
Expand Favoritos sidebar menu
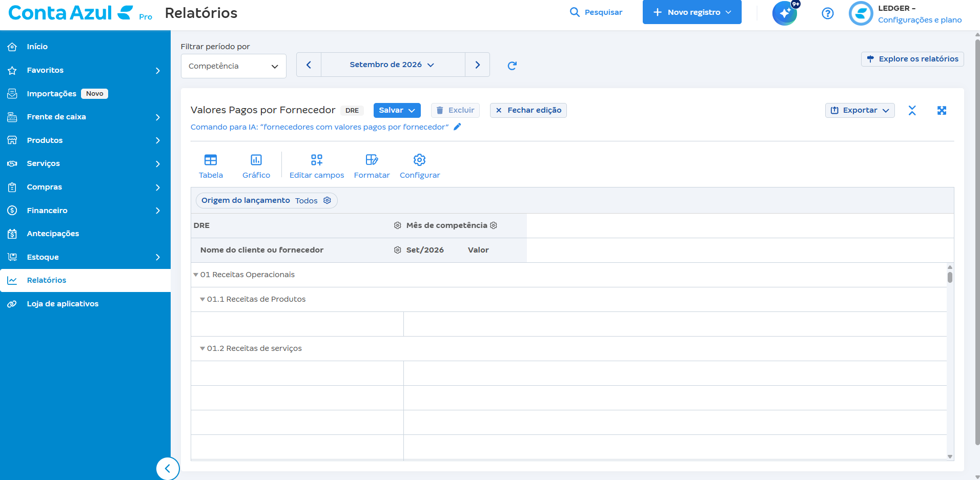click(x=85, y=70)
